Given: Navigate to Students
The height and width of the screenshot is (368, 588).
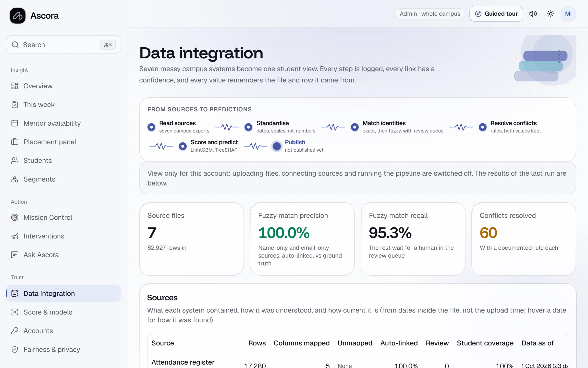Looking at the screenshot, I should pyautogui.click(x=63, y=160).
